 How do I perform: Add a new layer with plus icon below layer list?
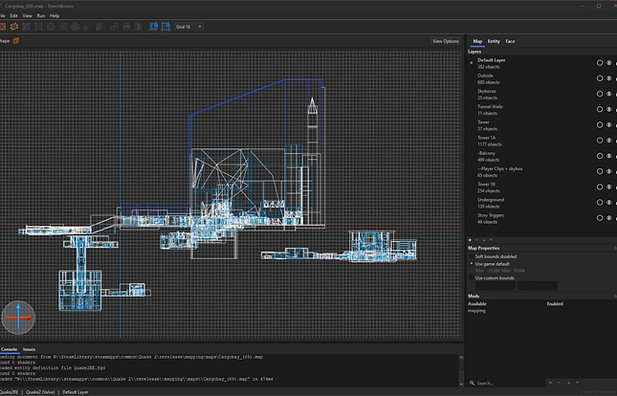(470, 240)
